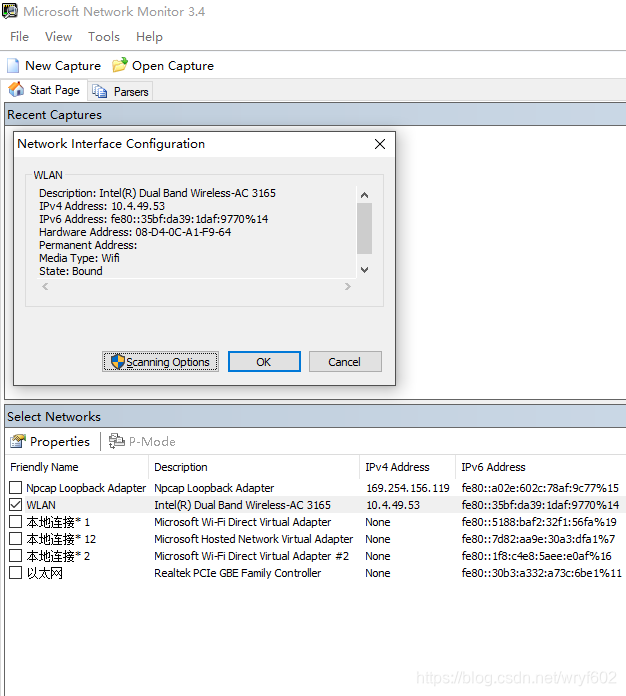Image resolution: width=626 pixels, height=696 pixels.
Task: Click the scroll-down arrow in WLAN details
Action: (365, 270)
